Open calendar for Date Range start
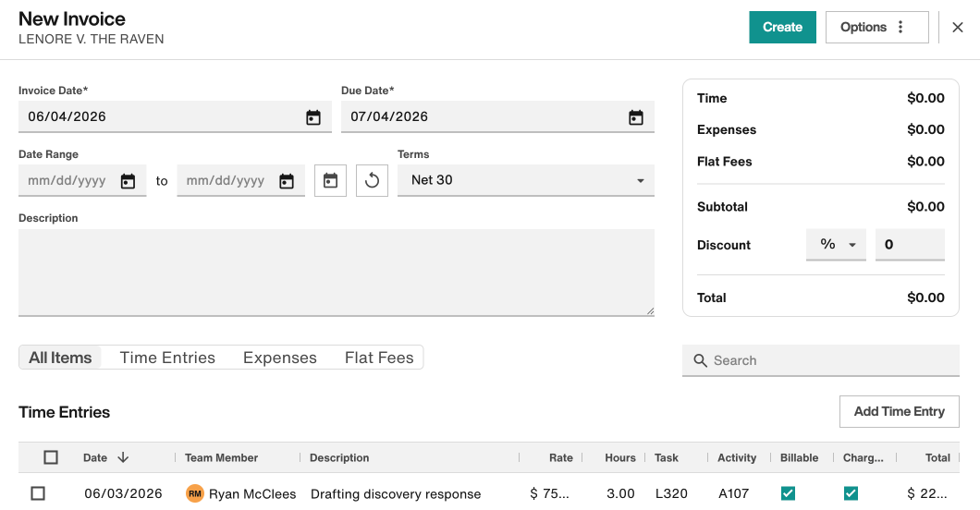980x510 pixels. click(128, 181)
